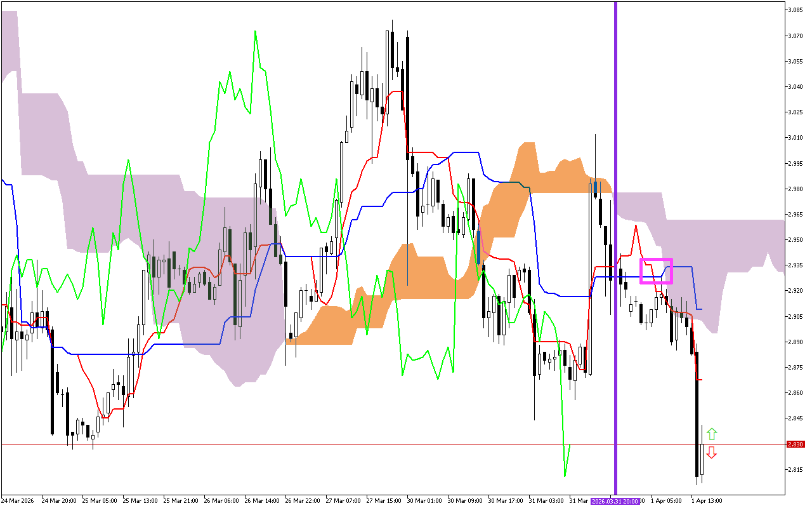The width and height of the screenshot is (812, 508).
Task: Click the 2.980 price axis label
Action: point(796,189)
